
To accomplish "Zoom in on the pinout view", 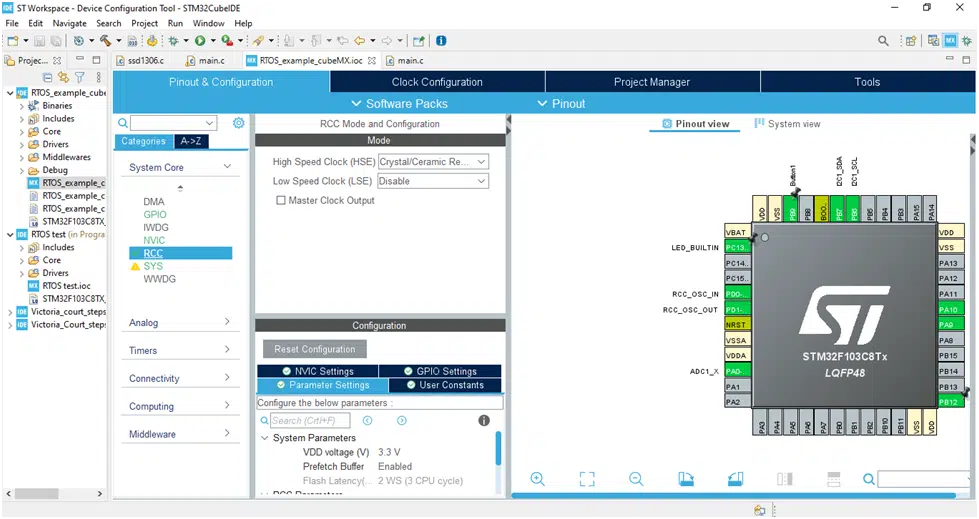I will 537,479.
